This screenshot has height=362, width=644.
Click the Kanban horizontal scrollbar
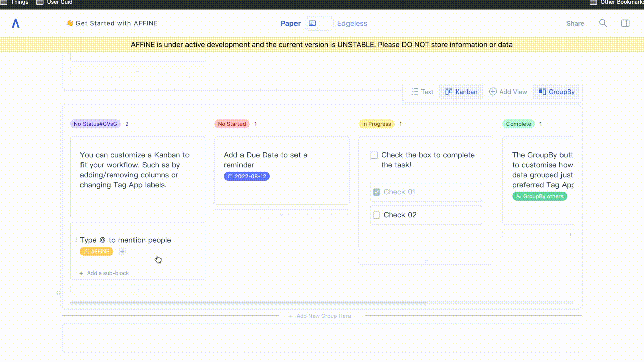(249, 303)
